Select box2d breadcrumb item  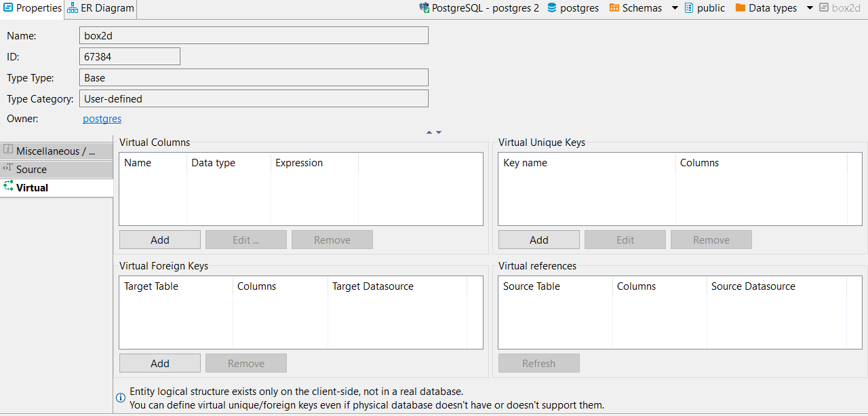[x=846, y=8]
